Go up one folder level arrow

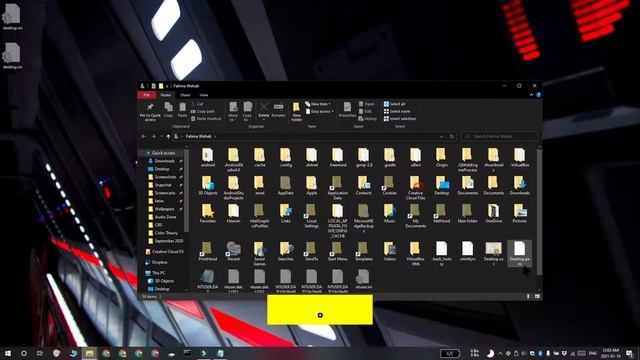(168, 136)
